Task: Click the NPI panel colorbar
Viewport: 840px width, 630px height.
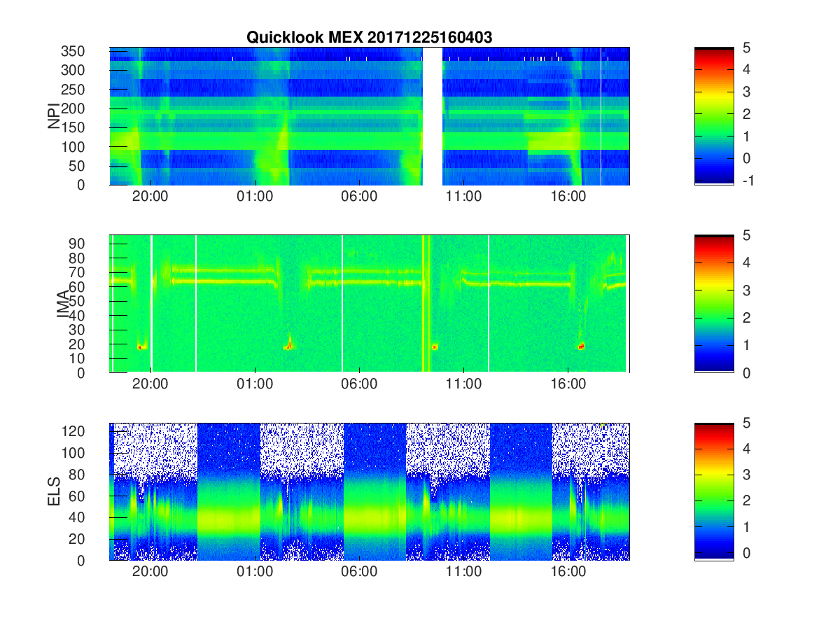Action: (x=714, y=115)
